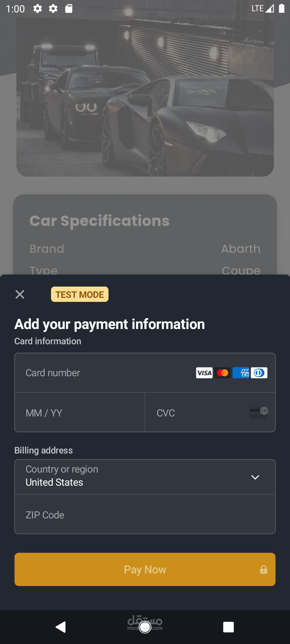This screenshot has width=290, height=644.
Task: Tap the Visa card logo
Action: (204, 373)
